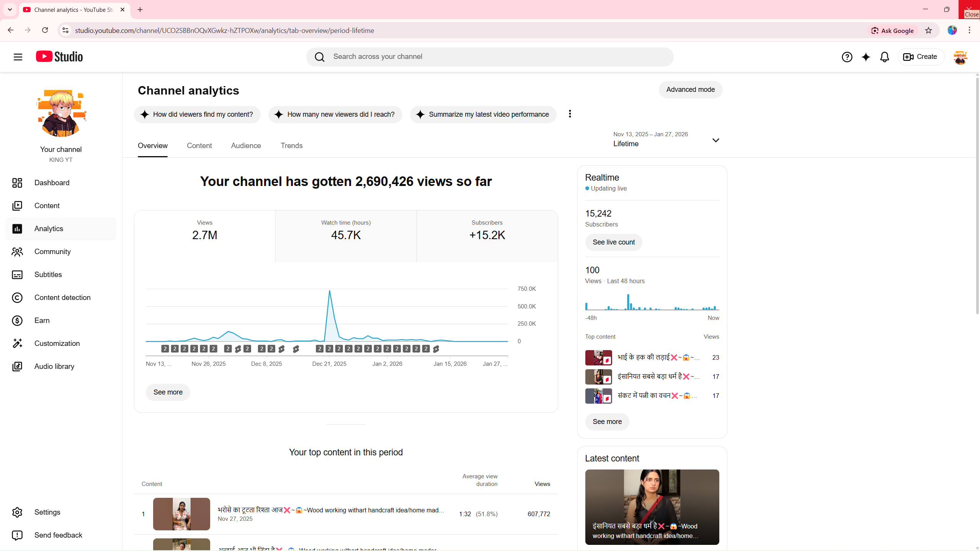Click the Dec 21 video marker on chart

tap(329, 349)
